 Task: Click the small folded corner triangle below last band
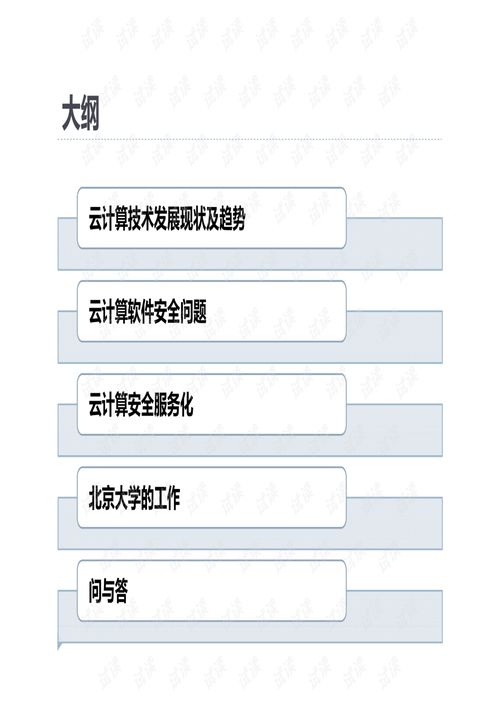tap(60, 646)
